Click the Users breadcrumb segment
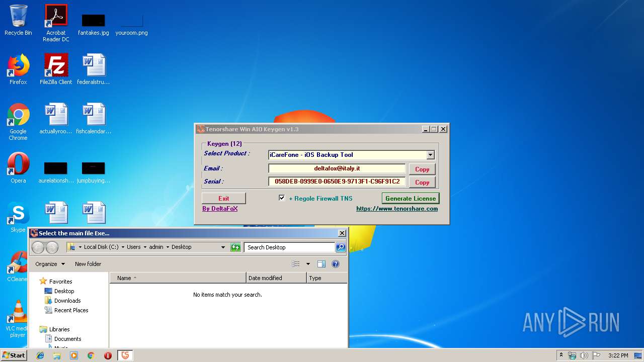The width and height of the screenshot is (644, 362). 133,247
